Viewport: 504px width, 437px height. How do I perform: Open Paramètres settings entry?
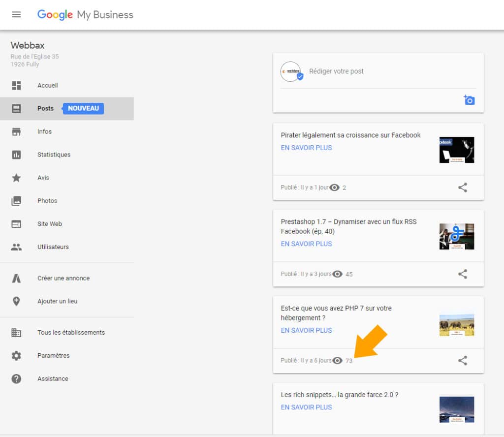[x=67, y=356]
